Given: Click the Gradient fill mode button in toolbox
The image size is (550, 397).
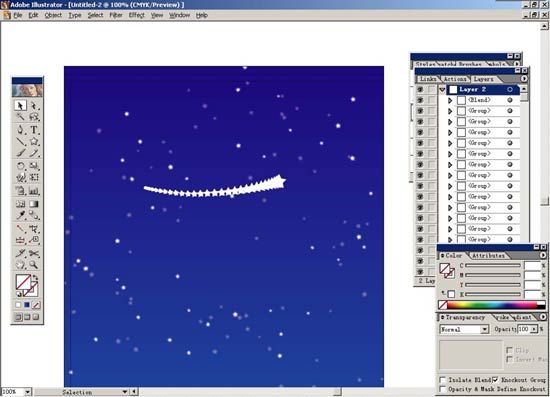Looking at the screenshot, I should [27, 305].
